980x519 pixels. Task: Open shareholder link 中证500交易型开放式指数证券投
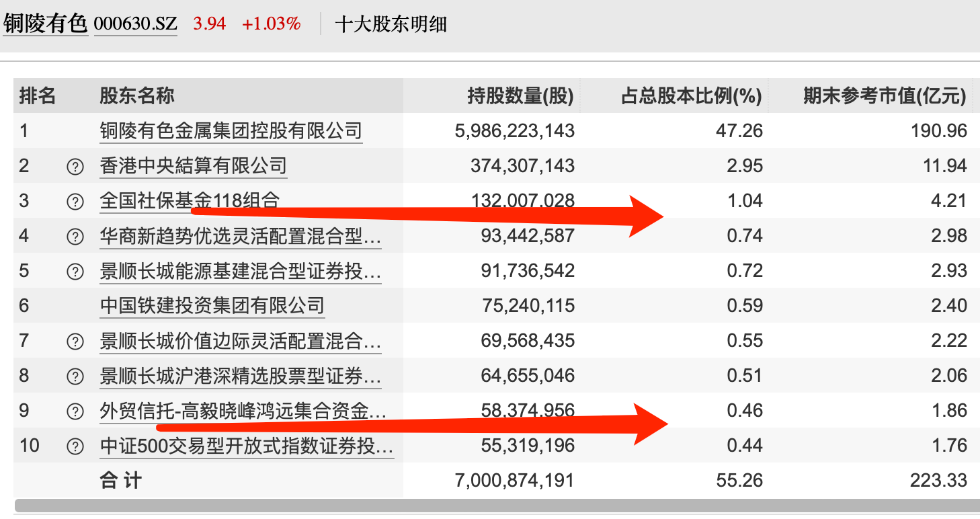pos(246,445)
